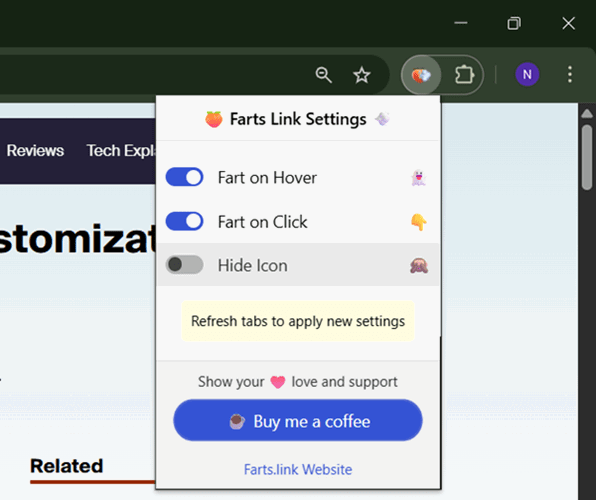Click the Farts Link extension icon in toolbar

[421, 75]
